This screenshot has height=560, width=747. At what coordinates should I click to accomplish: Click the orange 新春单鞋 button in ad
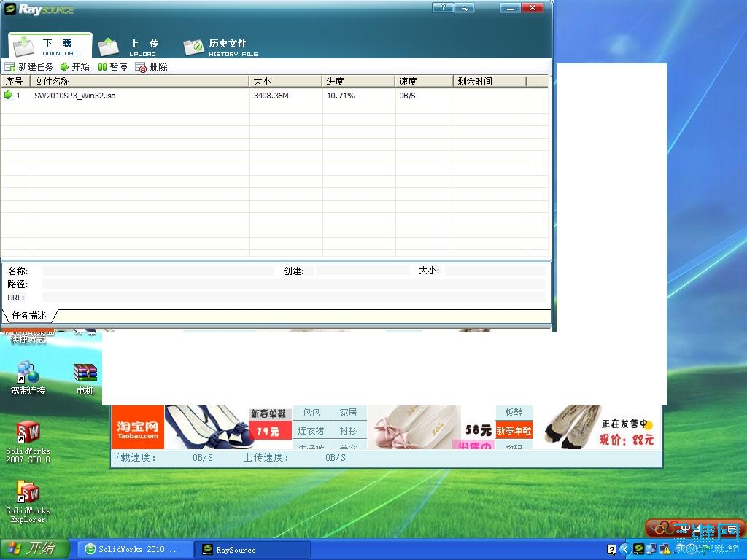tap(514, 430)
